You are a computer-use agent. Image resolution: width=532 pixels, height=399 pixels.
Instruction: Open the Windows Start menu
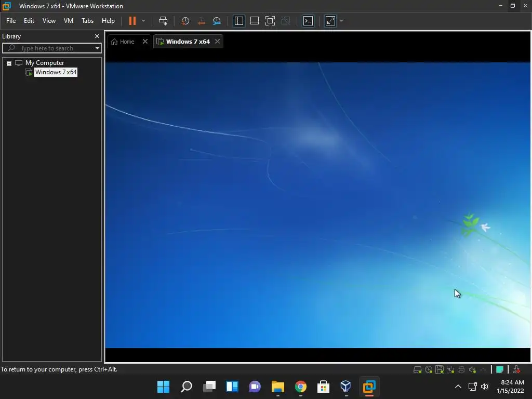coord(163,387)
